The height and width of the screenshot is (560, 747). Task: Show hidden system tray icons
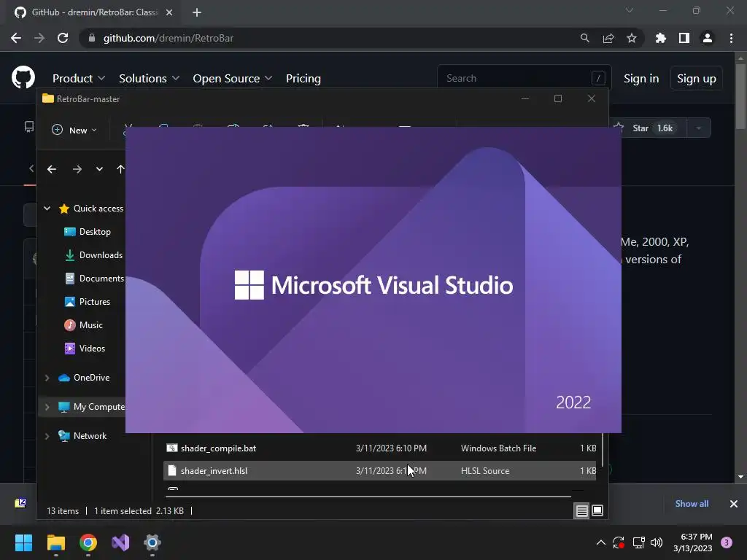[x=601, y=542]
